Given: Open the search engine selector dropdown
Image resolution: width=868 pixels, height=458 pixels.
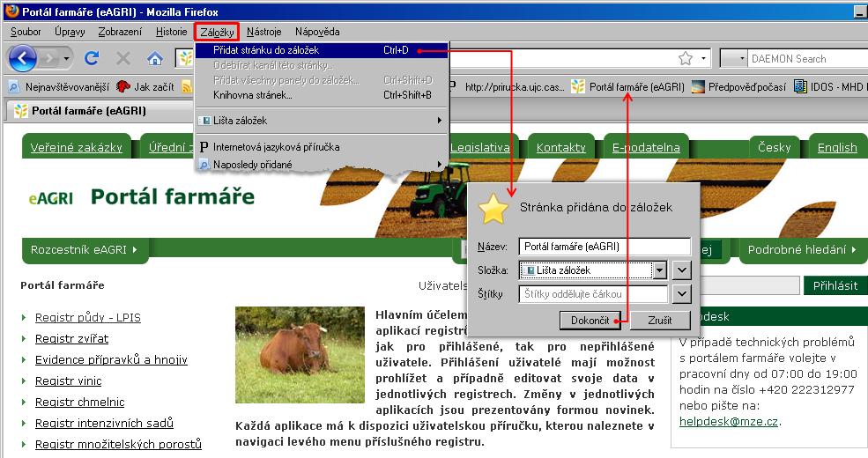Looking at the screenshot, I should click(735, 58).
